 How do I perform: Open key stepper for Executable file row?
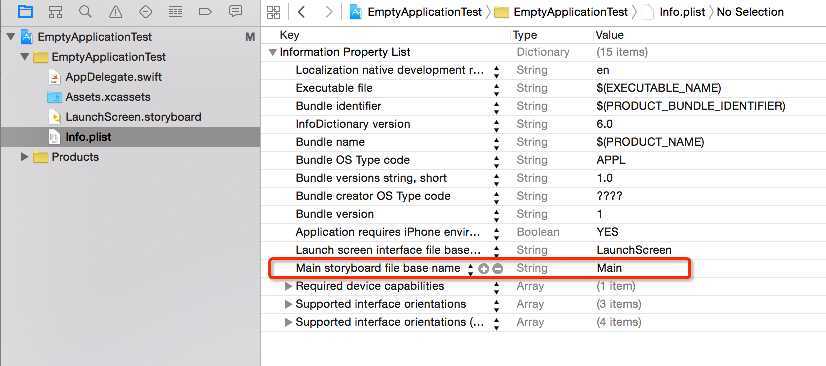point(496,89)
